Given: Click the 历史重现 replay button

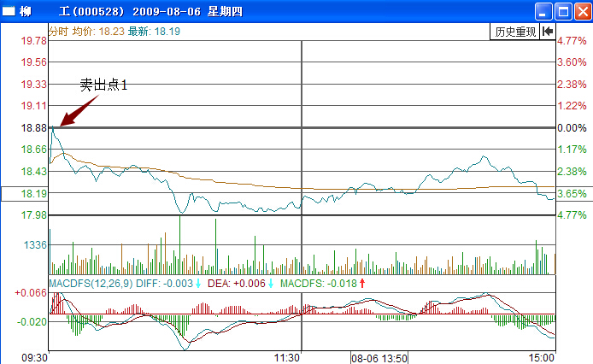Looking at the screenshot, I should [515, 32].
